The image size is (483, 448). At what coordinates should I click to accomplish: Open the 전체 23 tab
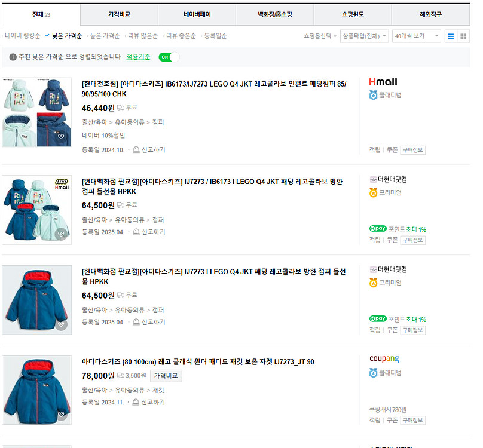tap(41, 14)
